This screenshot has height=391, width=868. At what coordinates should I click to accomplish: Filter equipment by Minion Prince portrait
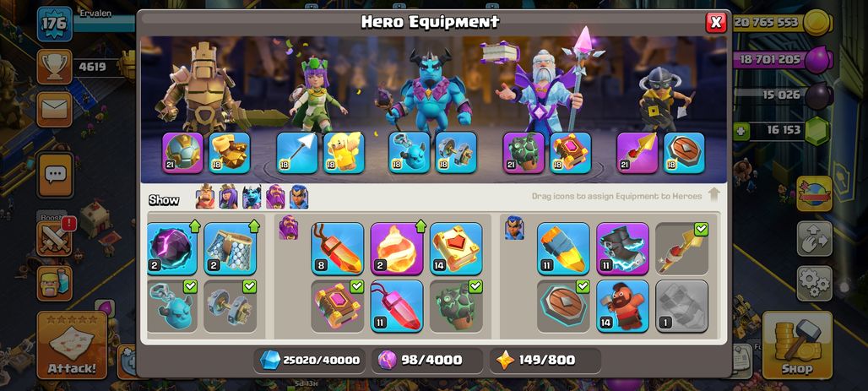click(x=252, y=197)
